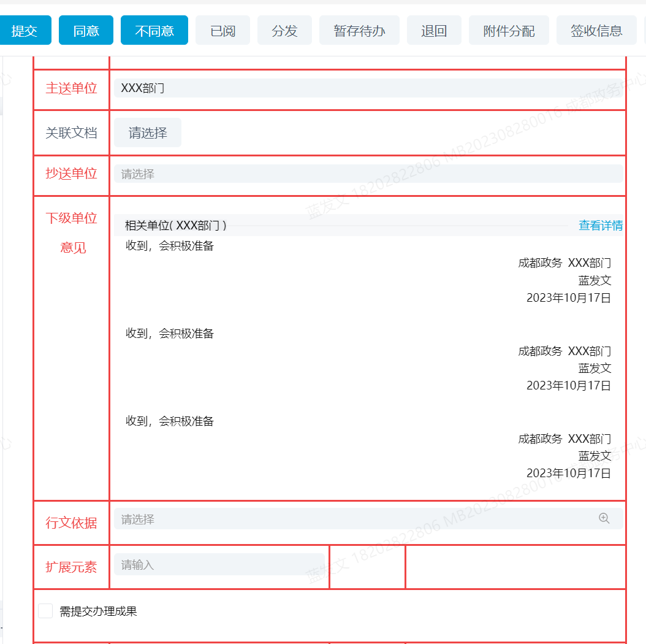This screenshot has height=644, width=646.
Task: Click the 提交 submit button
Action: coord(25,30)
